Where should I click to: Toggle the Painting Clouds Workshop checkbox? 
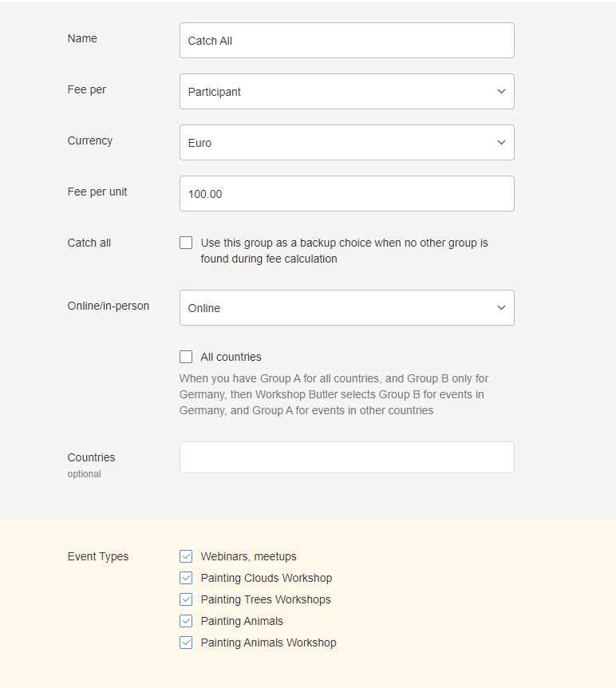point(186,578)
